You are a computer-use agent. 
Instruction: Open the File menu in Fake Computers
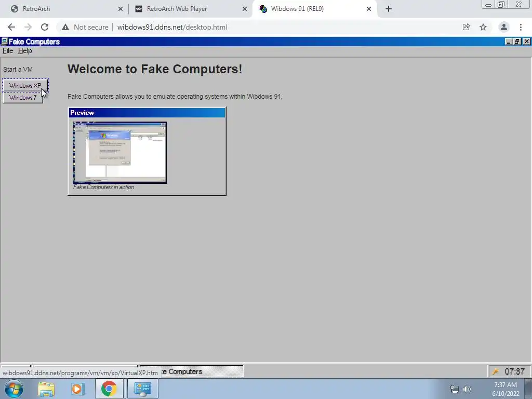point(8,50)
